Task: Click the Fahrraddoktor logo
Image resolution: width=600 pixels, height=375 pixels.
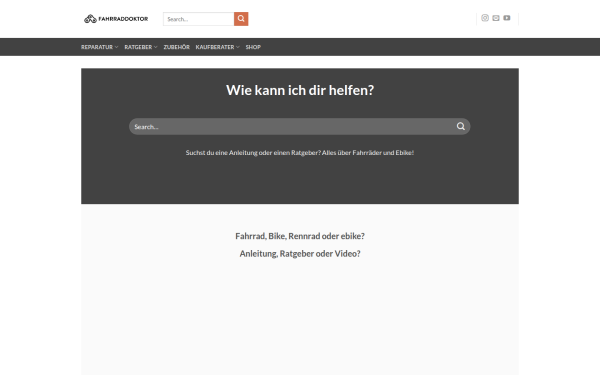Action: tap(116, 18)
